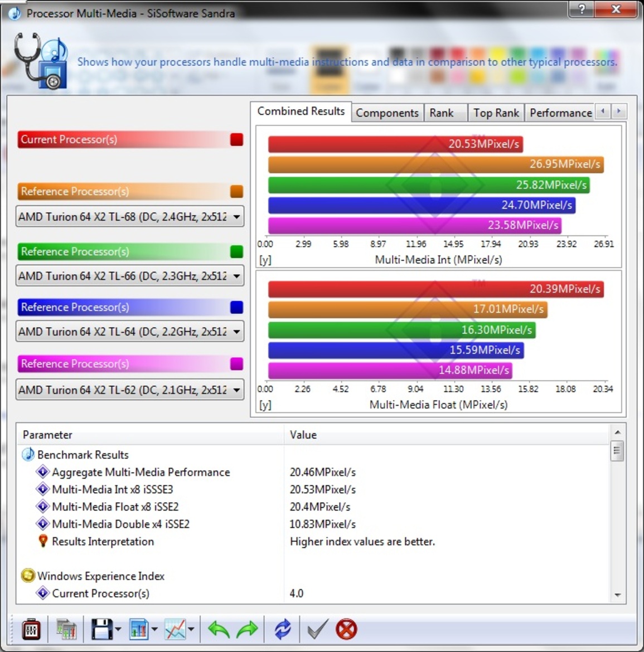Screen dimensions: 644x652
Task: Expand the save icon dropdown arrow
Action: [x=118, y=630]
